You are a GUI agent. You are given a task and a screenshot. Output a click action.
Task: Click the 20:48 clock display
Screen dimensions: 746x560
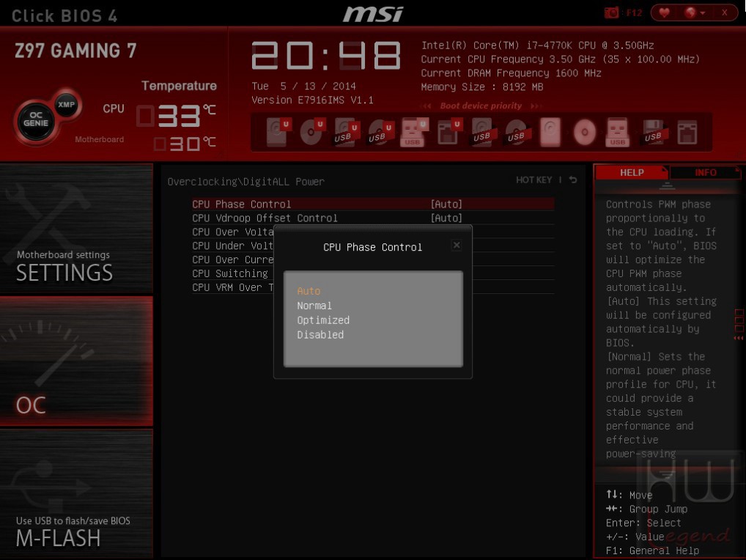pos(326,56)
